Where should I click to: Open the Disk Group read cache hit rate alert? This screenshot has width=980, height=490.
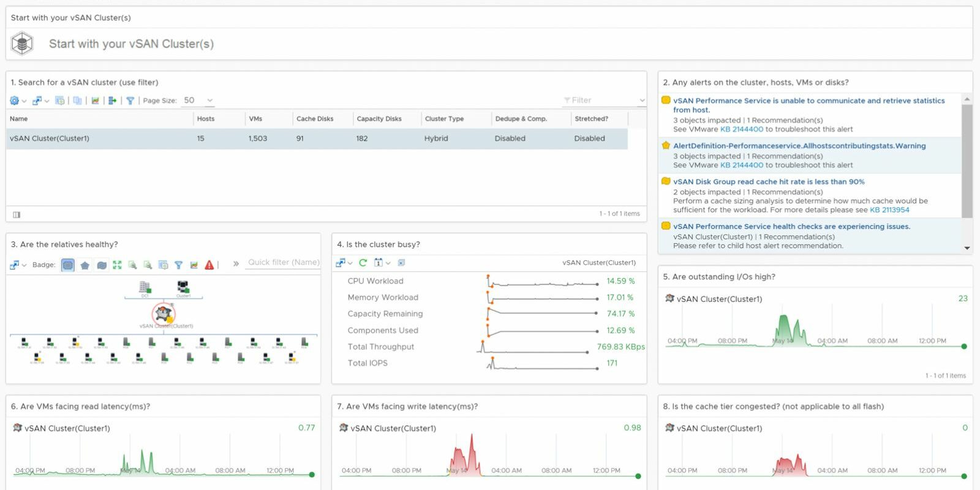point(769,182)
